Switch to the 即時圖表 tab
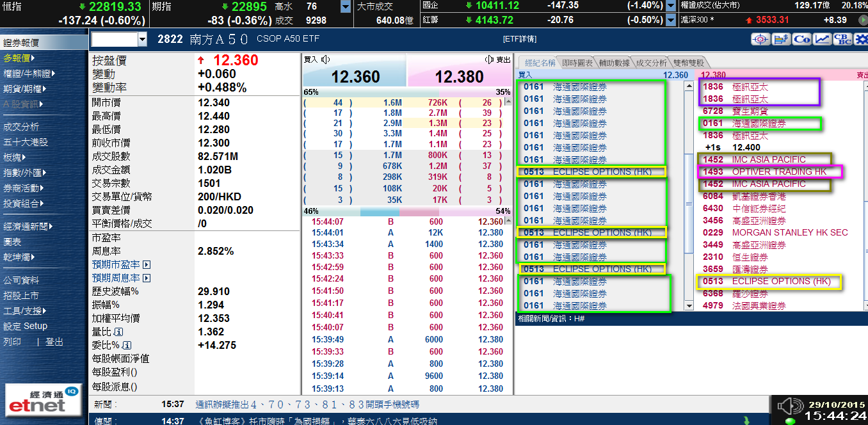The image size is (868, 425). point(577,63)
